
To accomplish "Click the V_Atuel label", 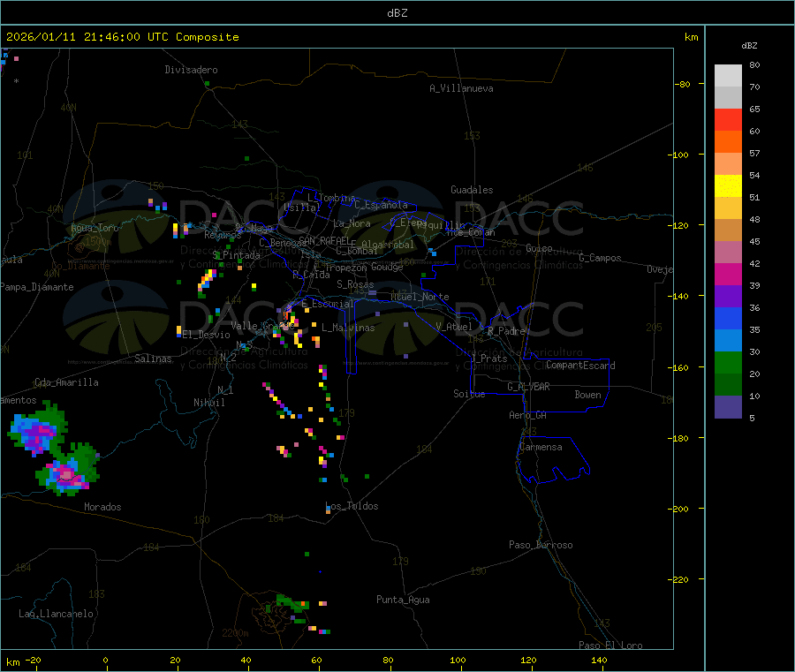I will [x=454, y=327].
